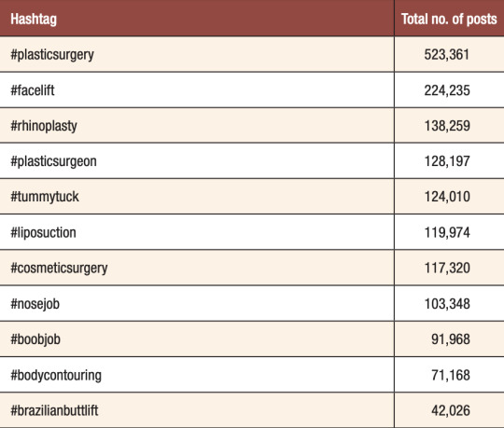Click the Hashtag column header
Screen dimensions: 504x428
tap(34, 19)
